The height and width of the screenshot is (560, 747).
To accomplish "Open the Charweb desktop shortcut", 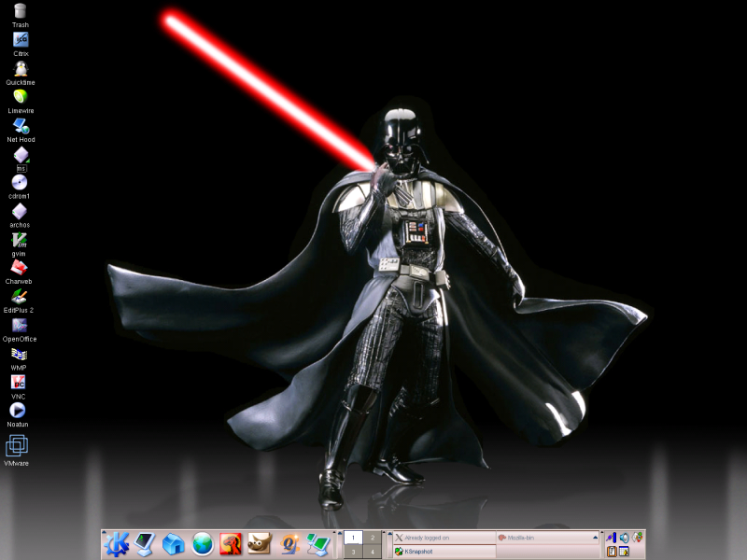I will pyautogui.click(x=19, y=268).
